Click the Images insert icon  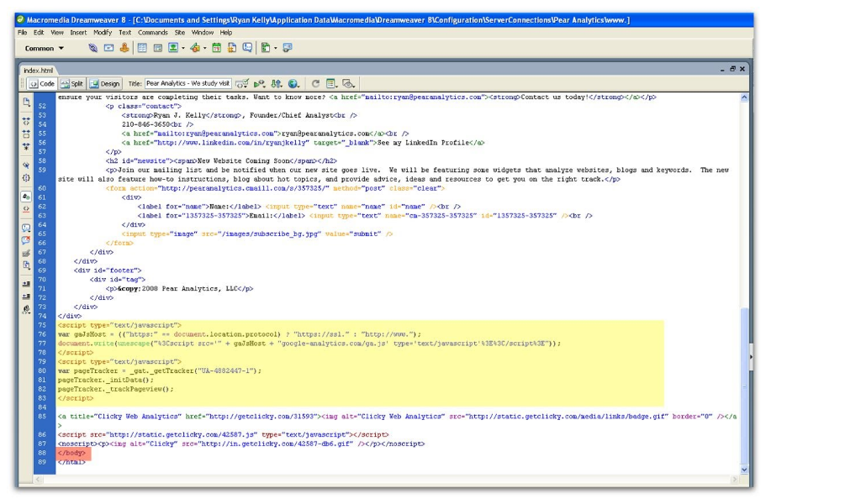pyautogui.click(x=173, y=48)
